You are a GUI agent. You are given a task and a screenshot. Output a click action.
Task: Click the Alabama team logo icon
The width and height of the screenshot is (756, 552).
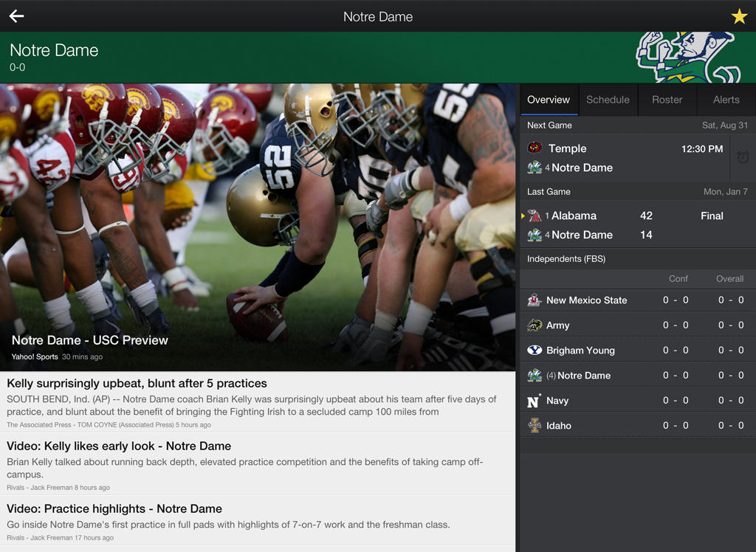pyautogui.click(x=535, y=215)
